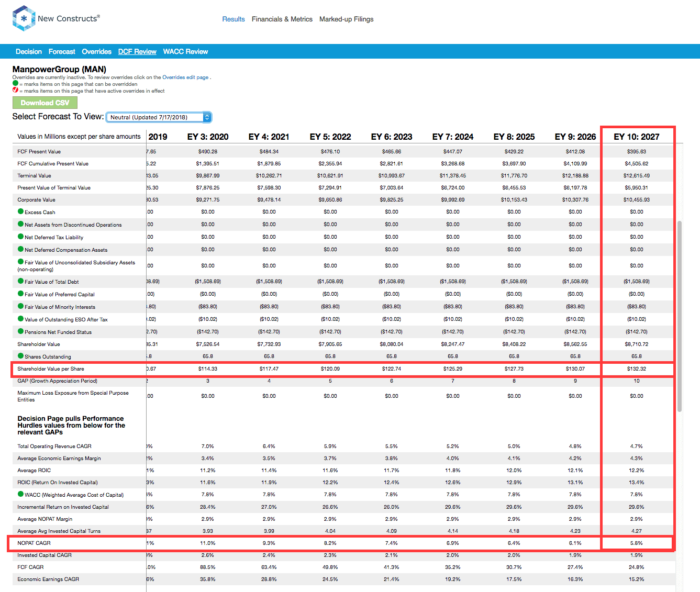
Task: Click the New Constructs hexagon logo
Action: coord(24,18)
